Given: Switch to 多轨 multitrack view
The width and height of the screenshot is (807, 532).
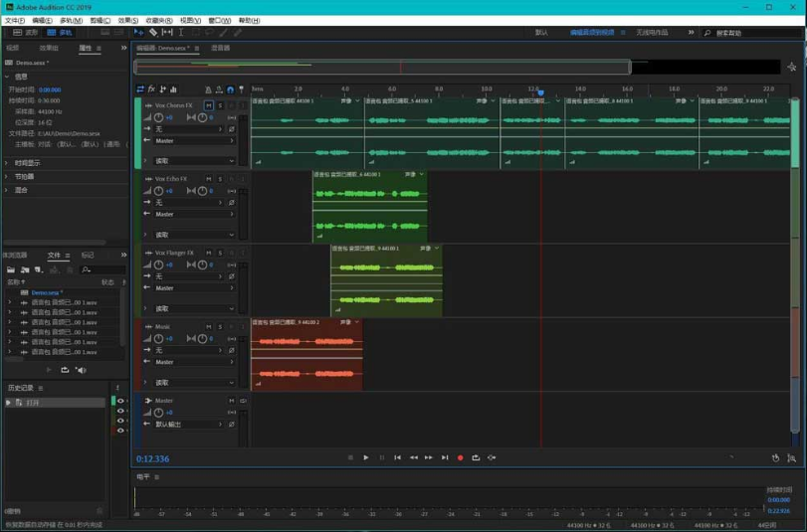Looking at the screenshot, I should (60, 33).
